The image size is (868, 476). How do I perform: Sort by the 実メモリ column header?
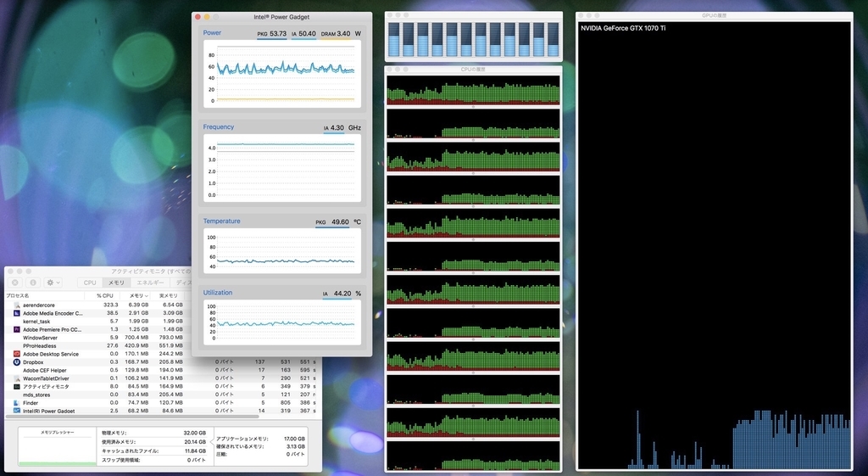click(x=169, y=296)
